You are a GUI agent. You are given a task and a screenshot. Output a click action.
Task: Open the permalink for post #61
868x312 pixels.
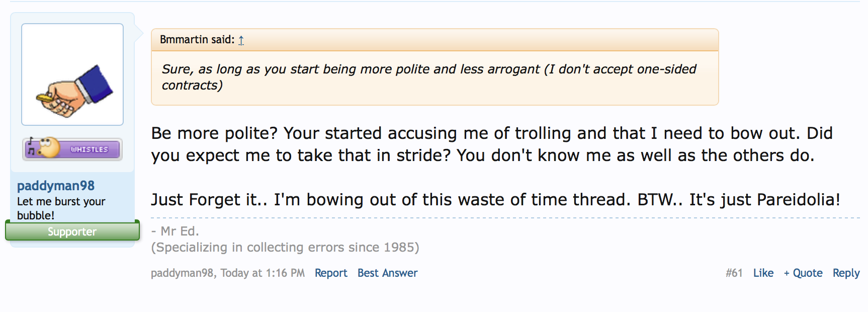(734, 273)
